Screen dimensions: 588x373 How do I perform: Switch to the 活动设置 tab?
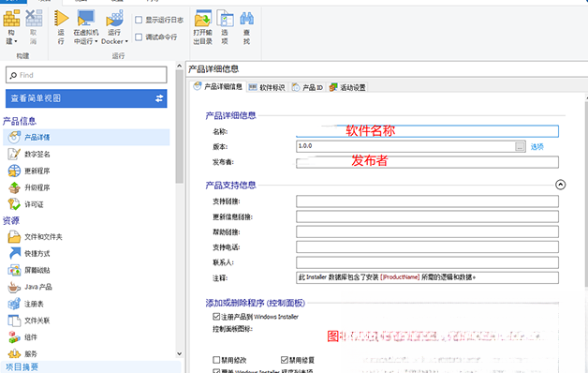[347, 87]
